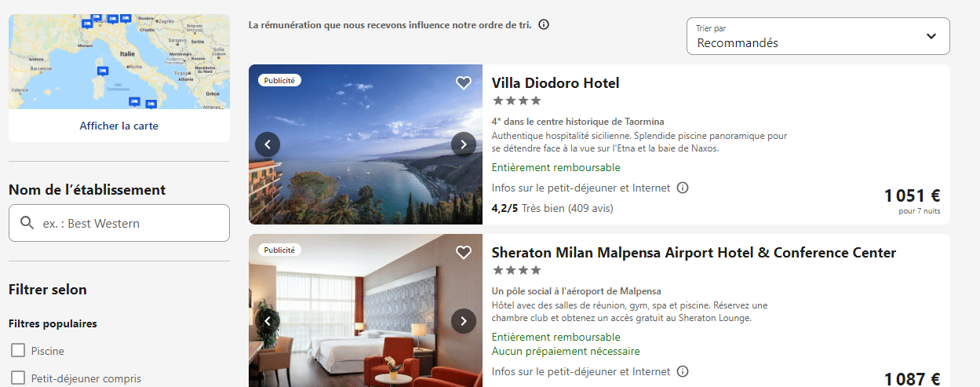The width and height of the screenshot is (980, 387).
Task: Click the Afficher la carte link
Action: (x=118, y=126)
